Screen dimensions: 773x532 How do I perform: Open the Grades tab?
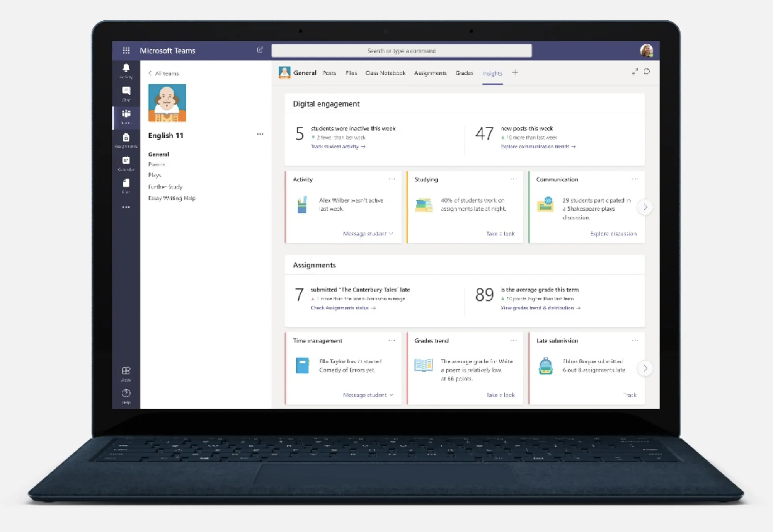pyautogui.click(x=464, y=73)
